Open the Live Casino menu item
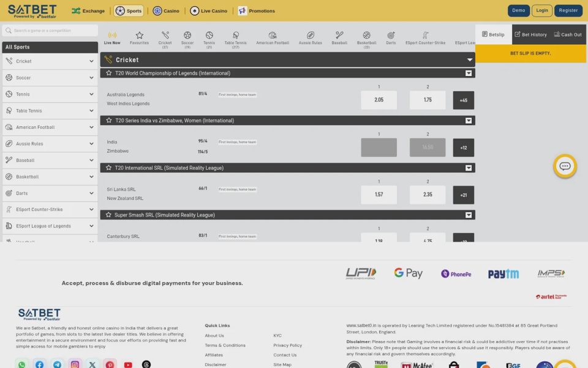This screenshot has height=368, width=588. [x=209, y=11]
